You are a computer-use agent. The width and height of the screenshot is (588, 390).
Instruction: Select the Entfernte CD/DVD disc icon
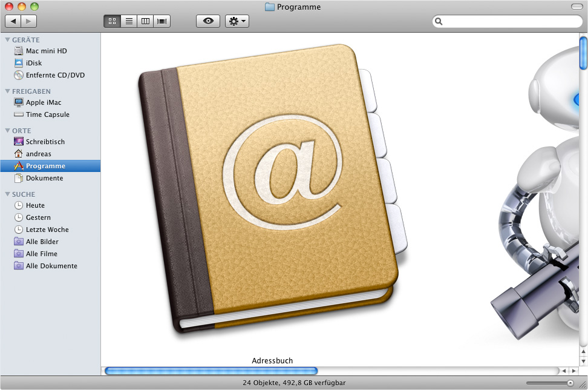[x=18, y=75]
